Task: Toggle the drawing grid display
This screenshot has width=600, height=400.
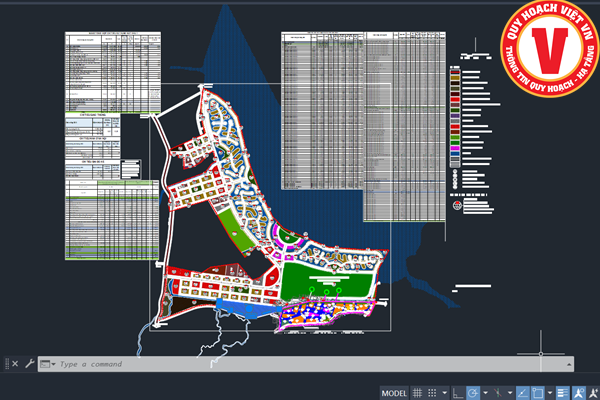Action: tap(418, 392)
